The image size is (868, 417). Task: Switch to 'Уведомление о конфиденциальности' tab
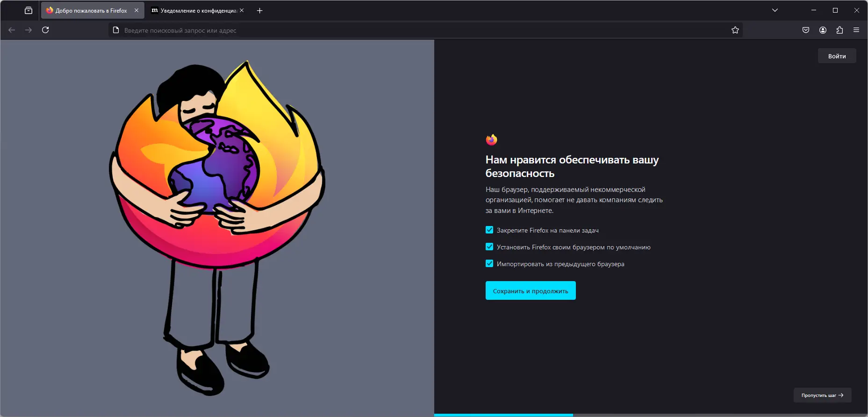197,10
